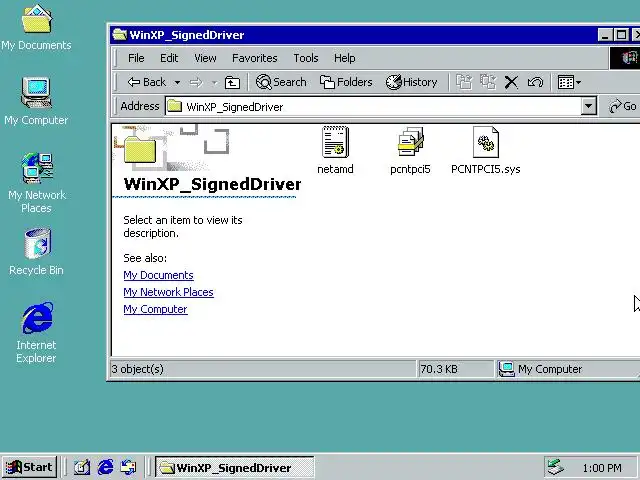Maximize the WinXP_SignedDriver window
This screenshot has height=480, width=640.
click(x=621, y=35)
